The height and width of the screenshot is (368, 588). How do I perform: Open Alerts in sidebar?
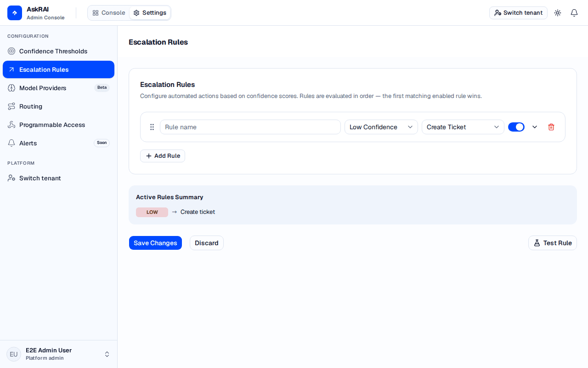click(58, 143)
